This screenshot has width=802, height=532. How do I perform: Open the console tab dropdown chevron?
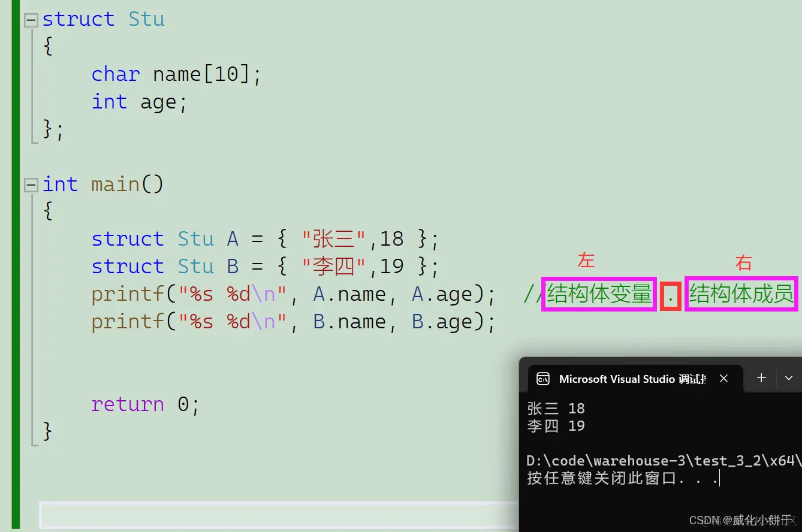[x=789, y=378]
